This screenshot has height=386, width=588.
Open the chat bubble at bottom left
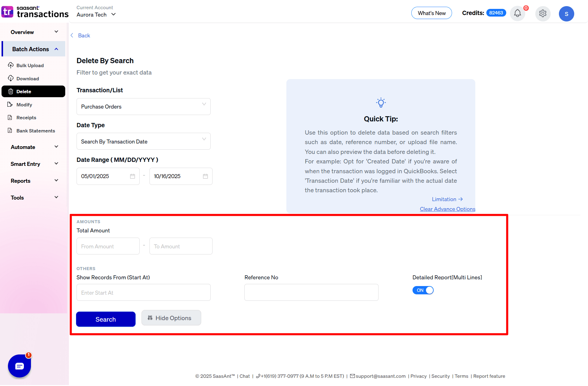[x=19, y=365]
